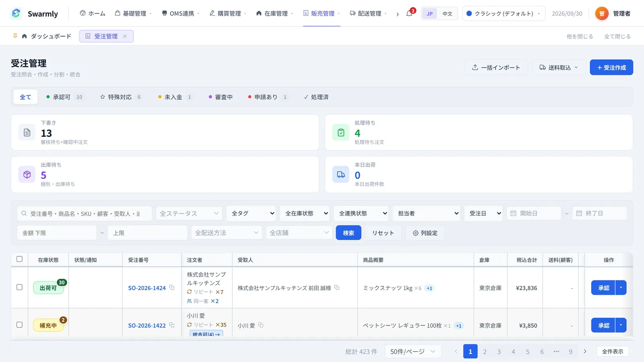The width and height of the screenshot is (644, 362).
Task: Open the 在庫管理 menu
Action: point(275,13)
